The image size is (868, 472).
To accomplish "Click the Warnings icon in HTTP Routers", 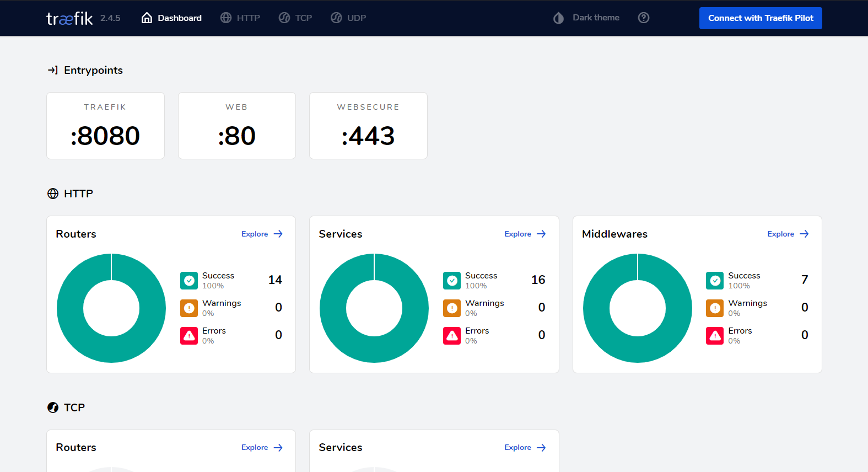I will (x=189, y=308).
